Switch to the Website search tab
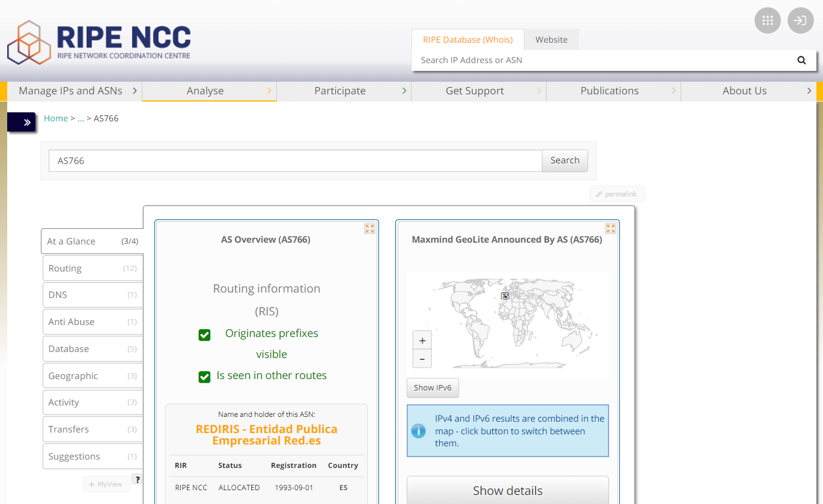Image resolution: width=823 pixels, height=504 pixels. click(x=551, y=40)
